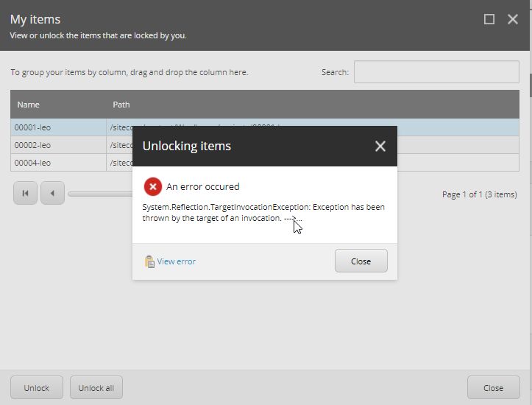Close the Unlocking items error dialog with X
The width and height of the screenshot is (532, 405).
380,147
